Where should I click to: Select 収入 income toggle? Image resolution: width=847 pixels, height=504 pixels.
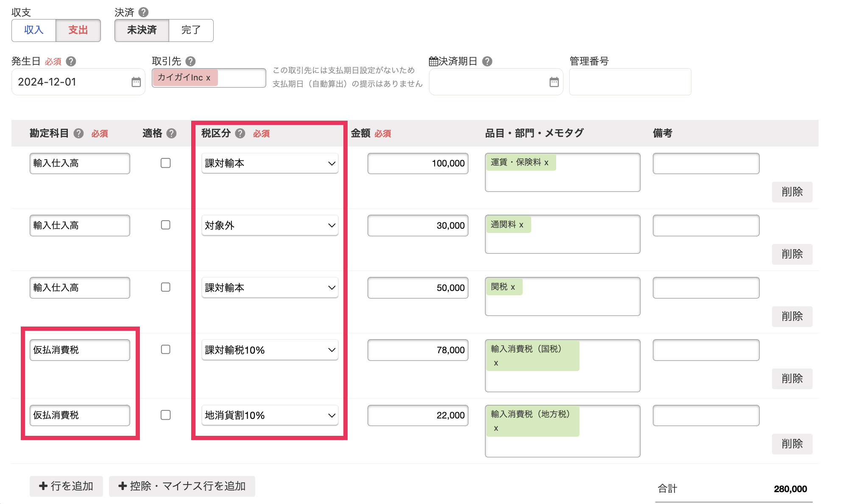[34, 30]
